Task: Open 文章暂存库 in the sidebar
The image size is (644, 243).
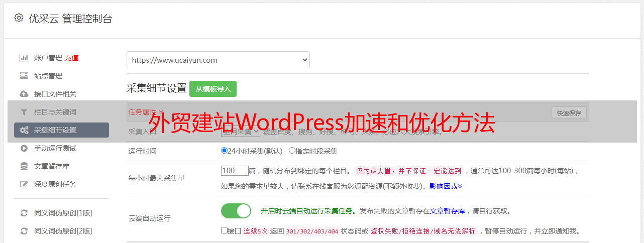Action: point(52,166)
